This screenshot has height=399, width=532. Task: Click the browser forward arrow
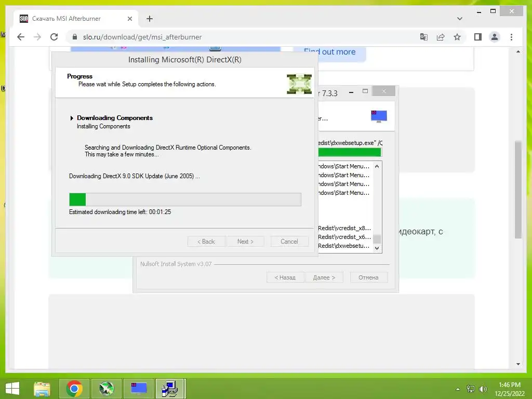tap(37, 37)
